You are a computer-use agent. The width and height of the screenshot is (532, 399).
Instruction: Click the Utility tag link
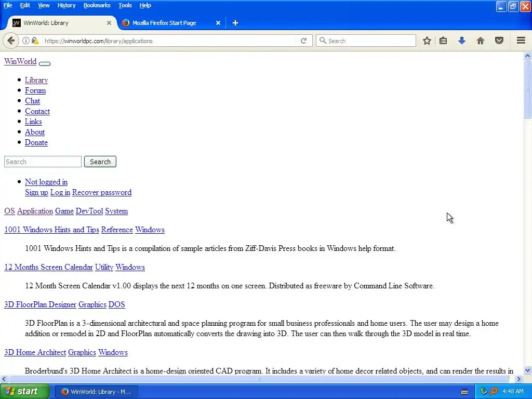click(104, 267)
